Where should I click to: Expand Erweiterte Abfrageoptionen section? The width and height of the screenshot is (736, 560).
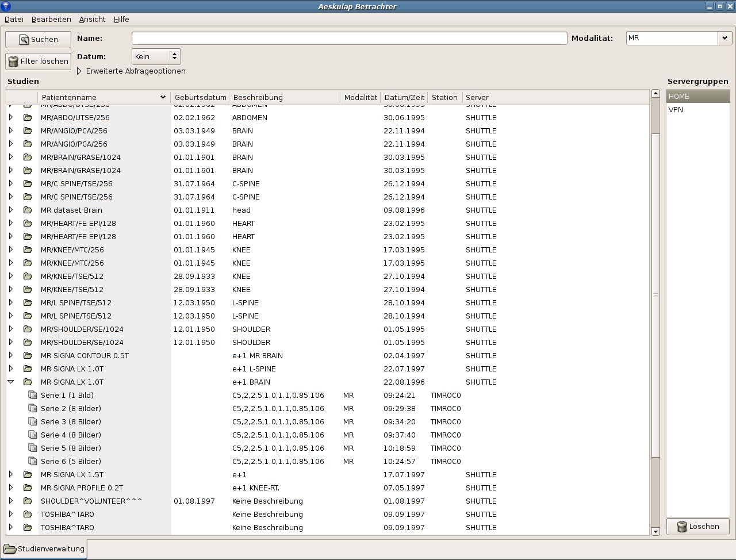click(79, 71)
